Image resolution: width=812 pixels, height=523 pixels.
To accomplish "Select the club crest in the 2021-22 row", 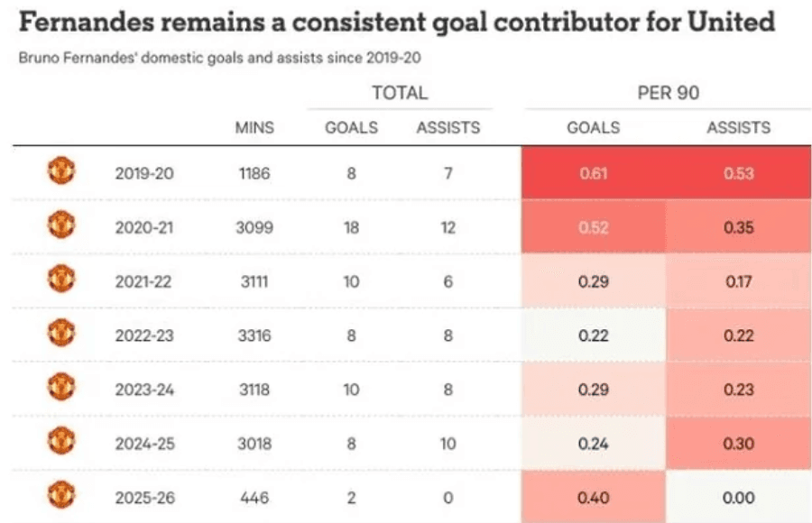I will 60,280.
